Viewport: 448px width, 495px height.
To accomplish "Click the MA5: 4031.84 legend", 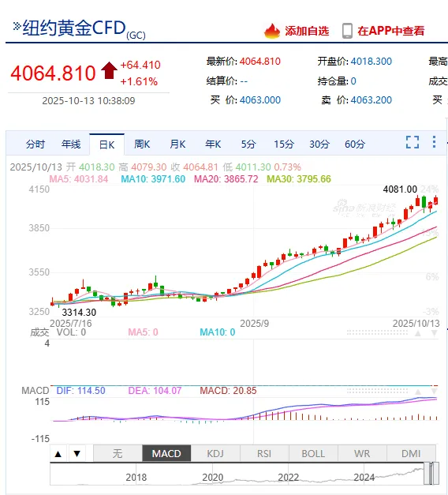I will 79,179.
